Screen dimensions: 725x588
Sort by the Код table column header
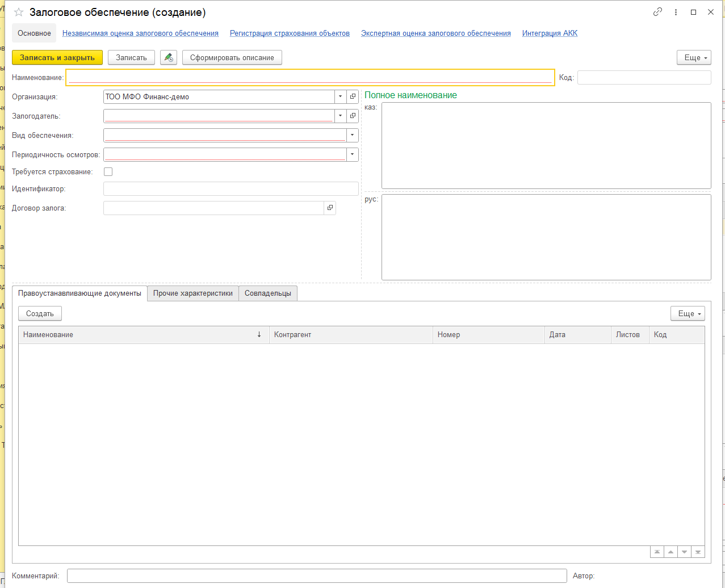pyautogui.click(x=677, y=334)
